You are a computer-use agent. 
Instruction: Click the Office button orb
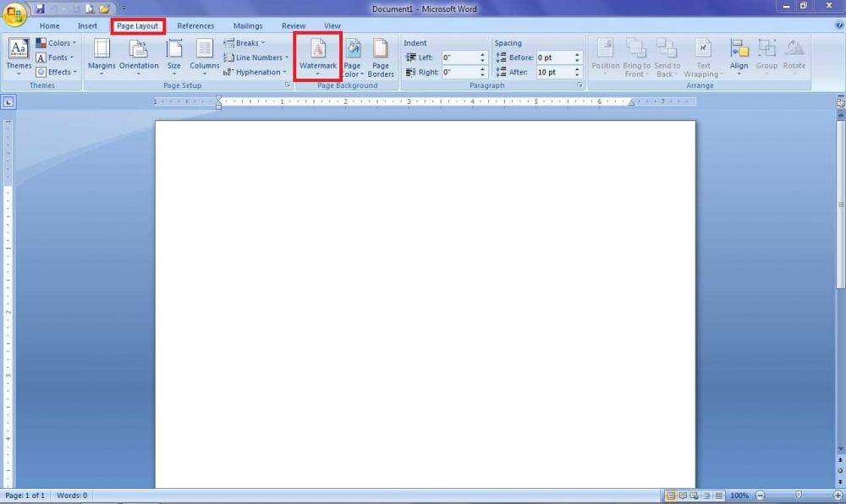click(x=14, y=14)
